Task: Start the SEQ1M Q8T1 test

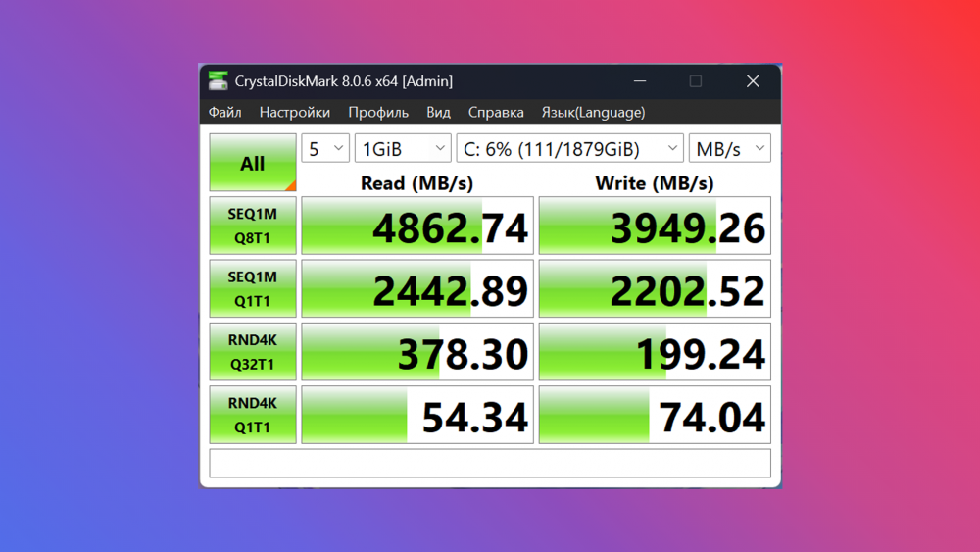Action: pyautogui.click(x=253, y=226)
